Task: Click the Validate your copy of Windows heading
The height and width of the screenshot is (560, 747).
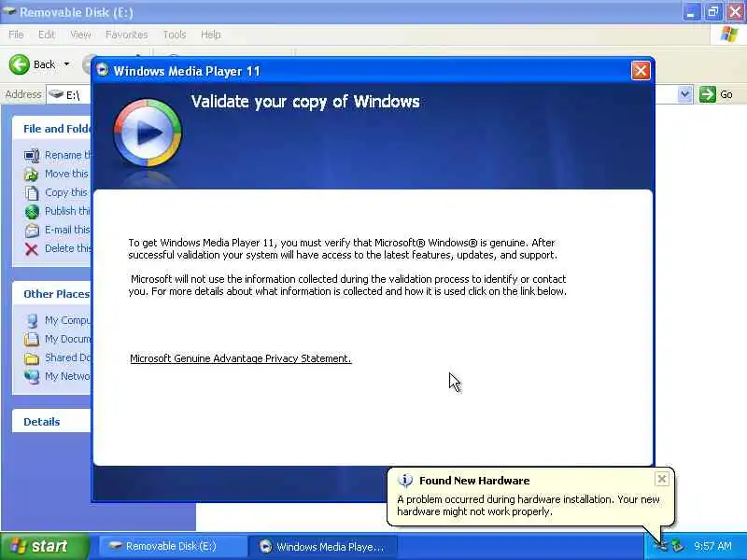Action: 305,102
